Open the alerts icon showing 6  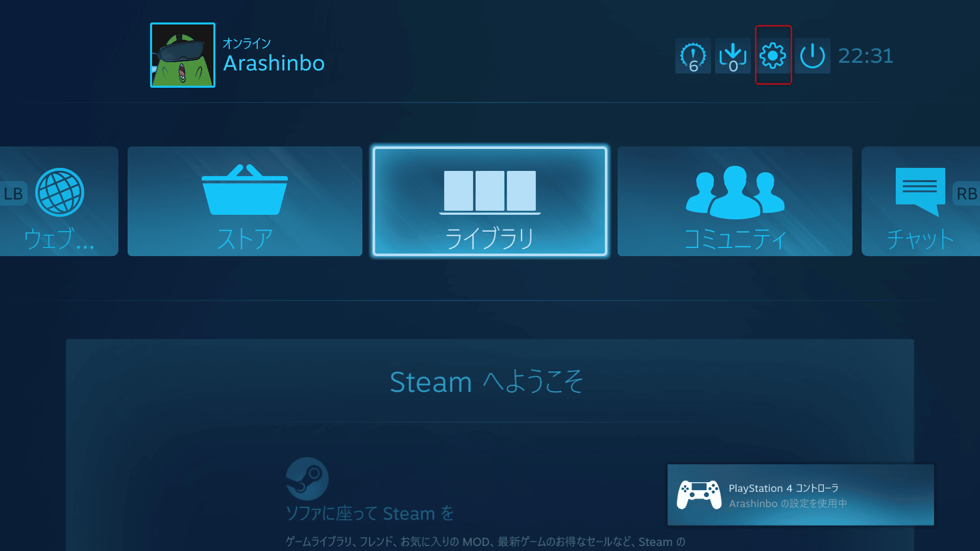coord(693,56)
